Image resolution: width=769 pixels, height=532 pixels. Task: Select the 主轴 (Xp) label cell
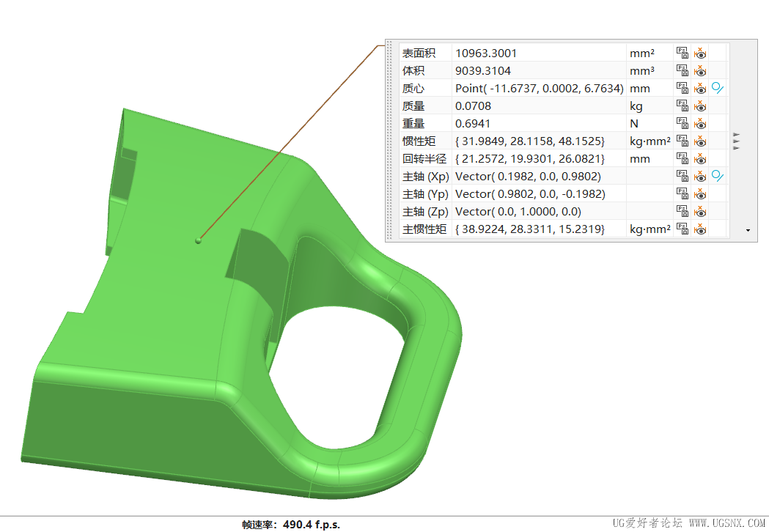(426, 176)
